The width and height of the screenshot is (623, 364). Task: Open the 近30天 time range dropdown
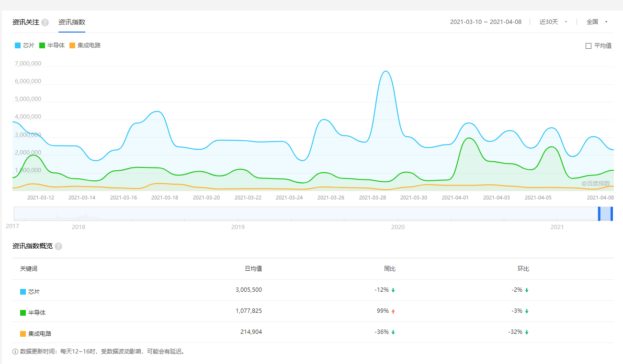click(x=553, y=22)
